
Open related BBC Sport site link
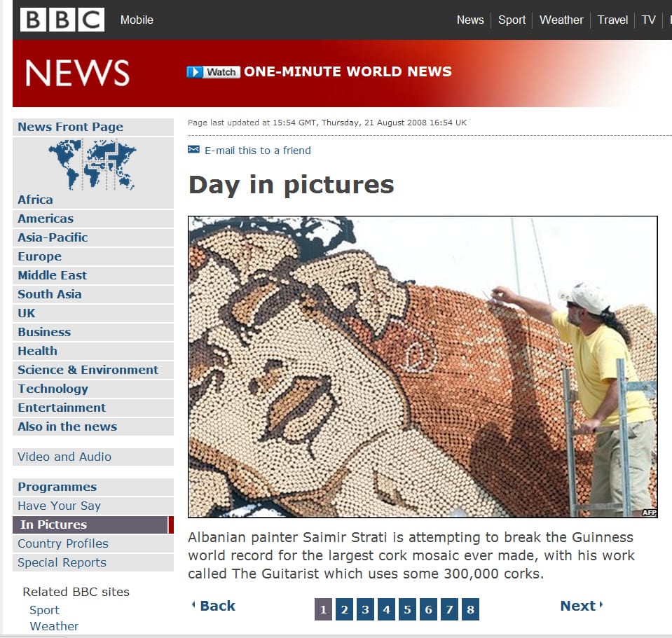pos(44,610)
